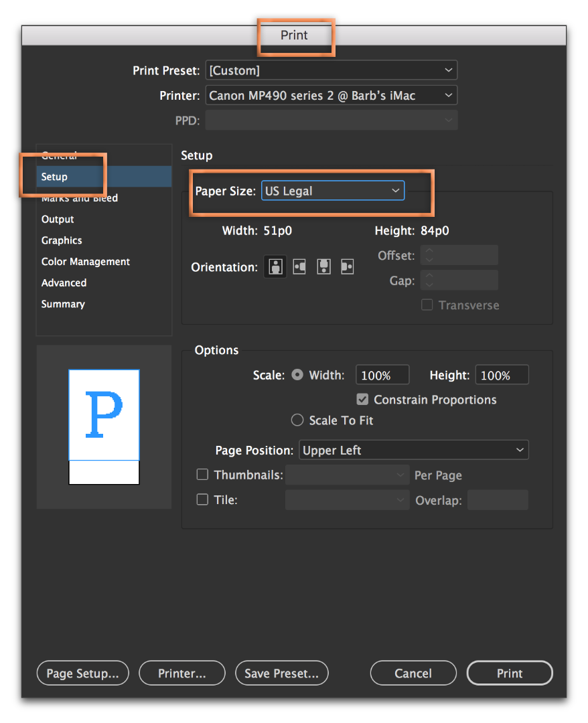Select the Landscape orientation icon
Image resolution: width=588 pixels, height=723 pixels.
299,267
